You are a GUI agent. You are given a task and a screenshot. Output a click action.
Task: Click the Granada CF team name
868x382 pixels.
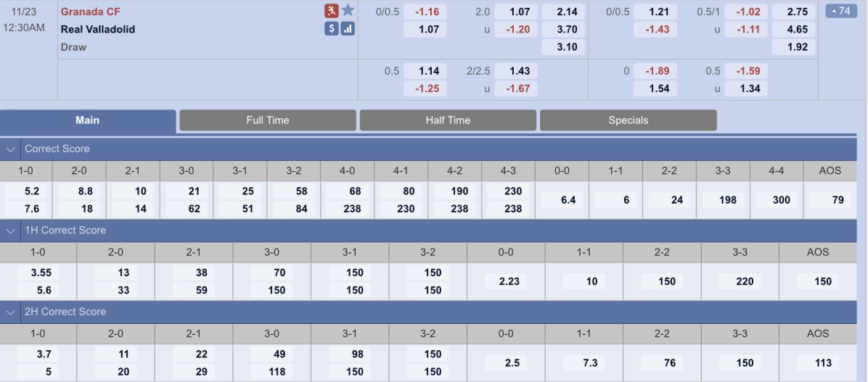point(91,12)
